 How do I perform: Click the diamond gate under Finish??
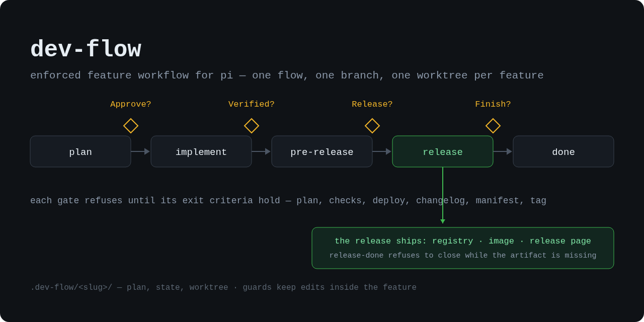[493, 126]
